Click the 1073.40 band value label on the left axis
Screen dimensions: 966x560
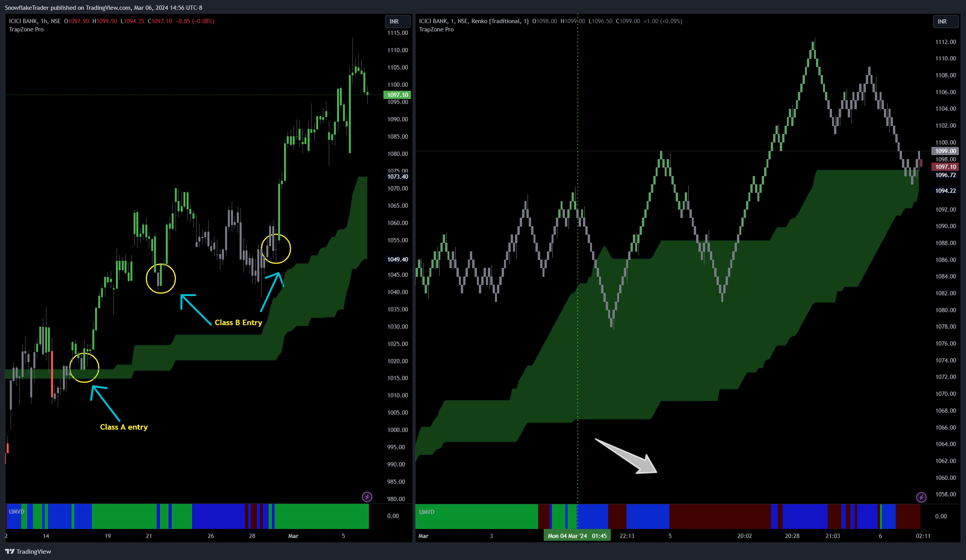point(397,177)
